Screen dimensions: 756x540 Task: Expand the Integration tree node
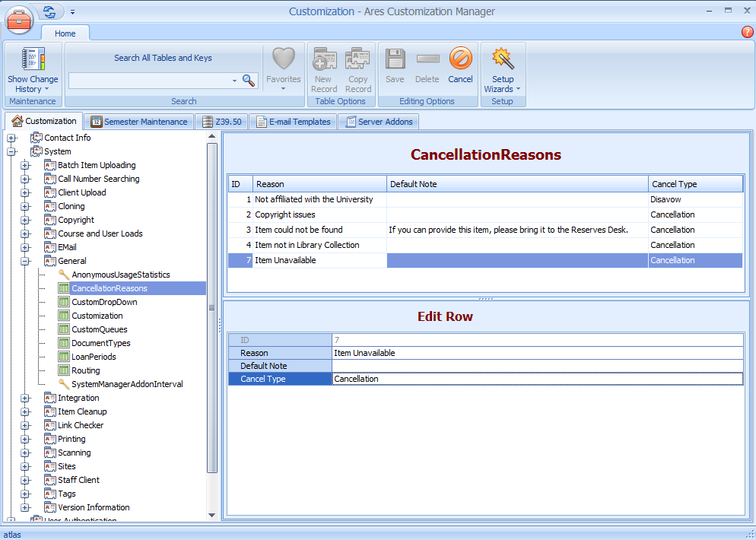click(x=24, y=398)
